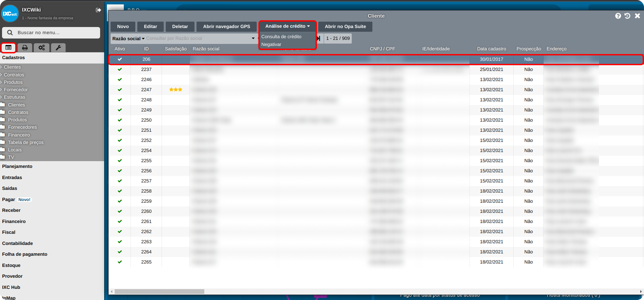The width and height of the screenshot is (644, 300).
Task: Click the IXCsoft logo icon
Action: (x=10, y=14)
